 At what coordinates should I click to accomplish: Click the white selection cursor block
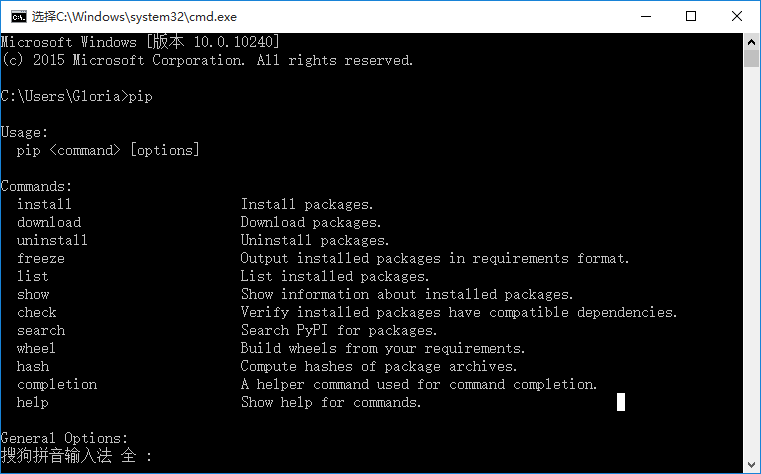point(621,402)
